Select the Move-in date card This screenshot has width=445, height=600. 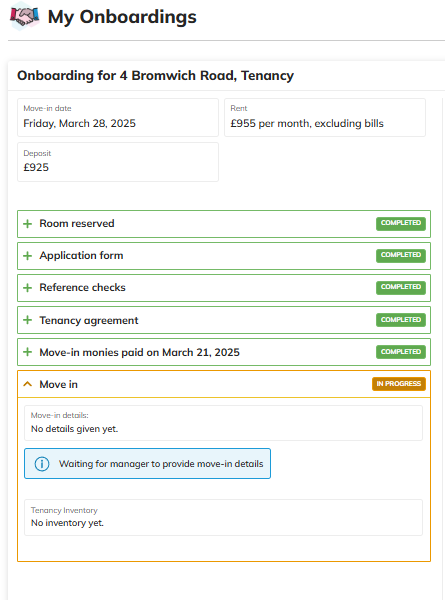click(118, 117)
